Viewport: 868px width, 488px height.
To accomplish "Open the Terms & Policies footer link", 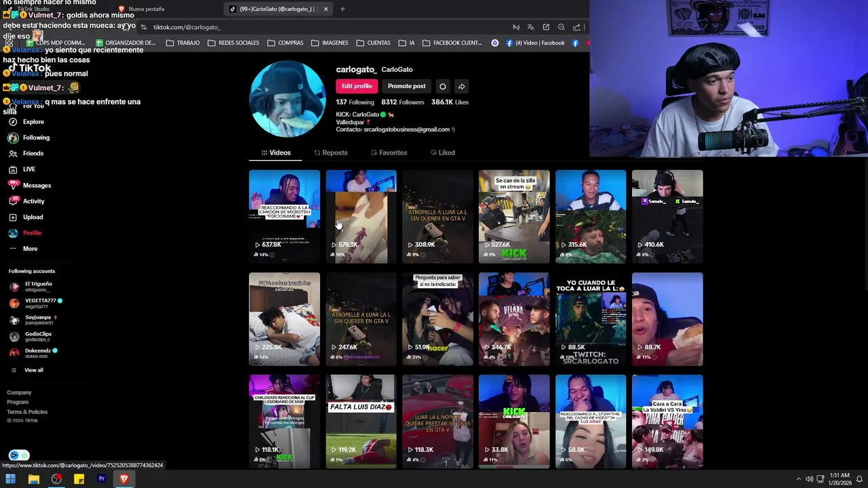I will coord(27,412).
